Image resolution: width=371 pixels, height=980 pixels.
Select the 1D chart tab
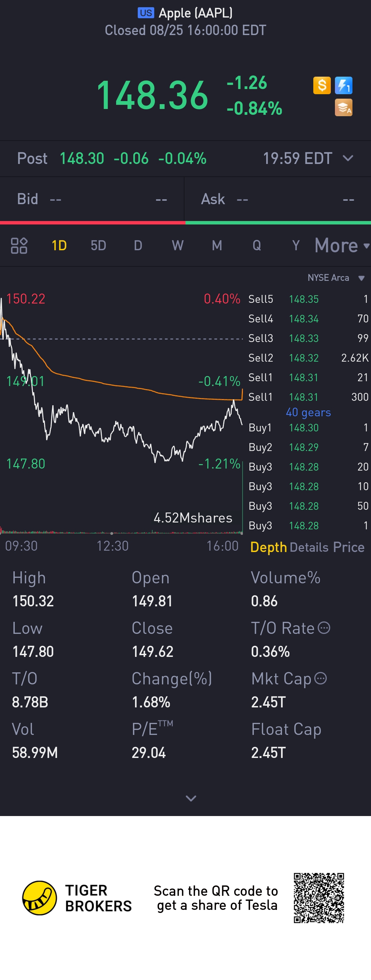pos(59,245)
